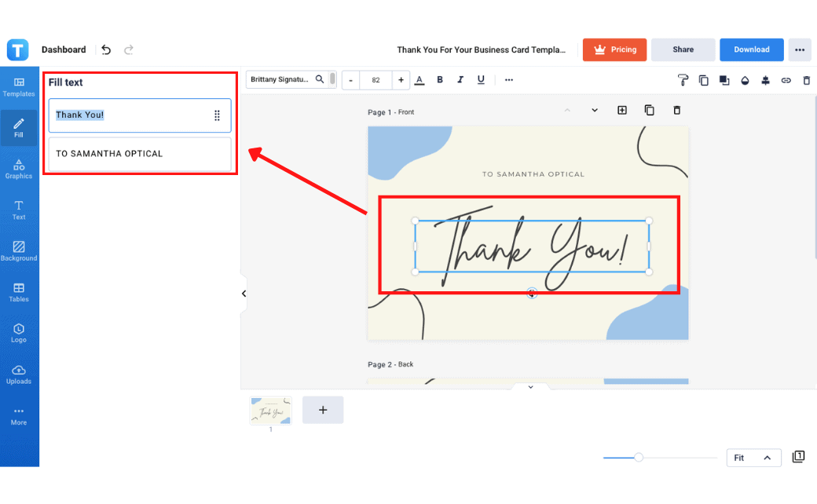Click the Download button
The height and width of the screenshot is (504, 817).
click(x=751, y=49)
